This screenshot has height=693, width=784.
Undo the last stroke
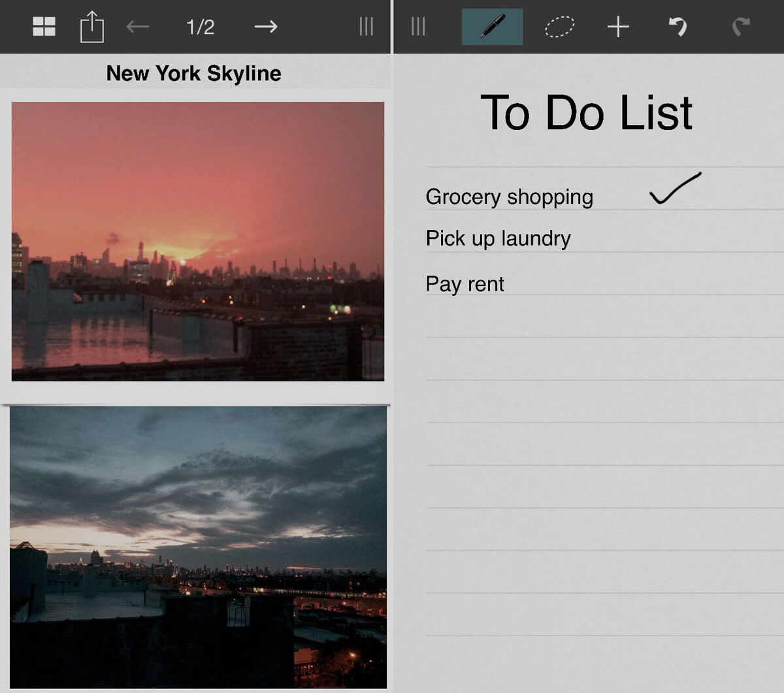click(x=678, y=27)
